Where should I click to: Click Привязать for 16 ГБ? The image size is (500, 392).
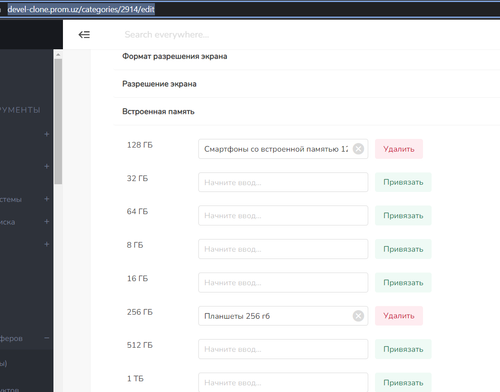(403, 283)
